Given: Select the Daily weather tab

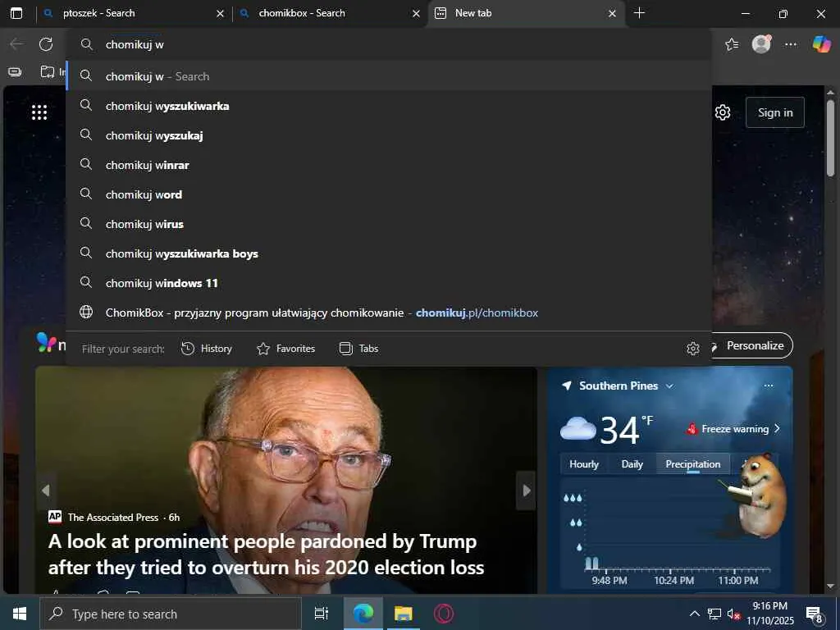Looking at the screenshot, I should pyautogui.click(x=632, y=464).
